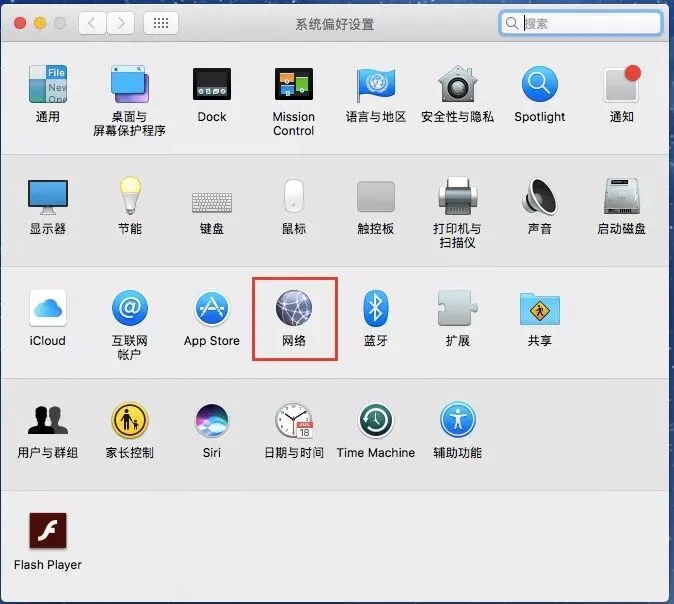Open 语言与地区 flag icon
The width and height of the screenshot is (674, 604).
[x=376, y=84]
